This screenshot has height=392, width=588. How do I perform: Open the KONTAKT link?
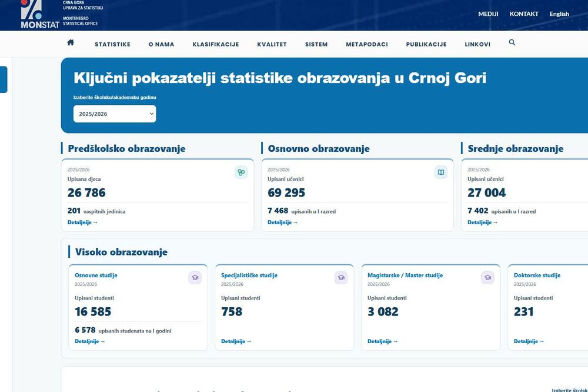(x=524, y=14)
